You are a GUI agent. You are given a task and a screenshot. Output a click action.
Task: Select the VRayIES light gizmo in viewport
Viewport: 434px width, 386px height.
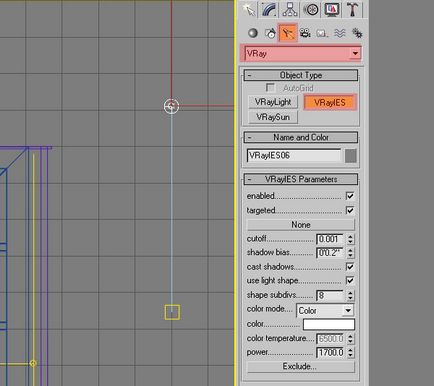click(x=172, y=106)
